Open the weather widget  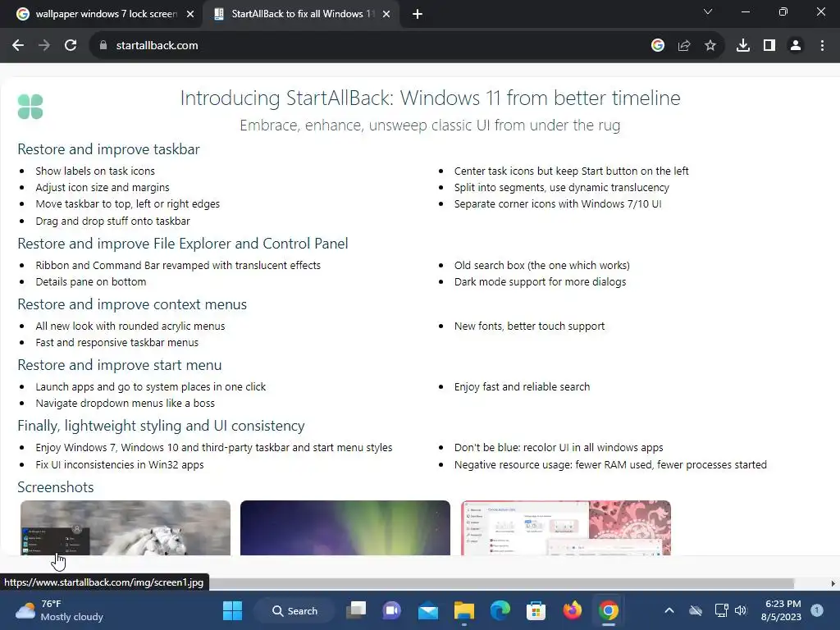point(59,610)
